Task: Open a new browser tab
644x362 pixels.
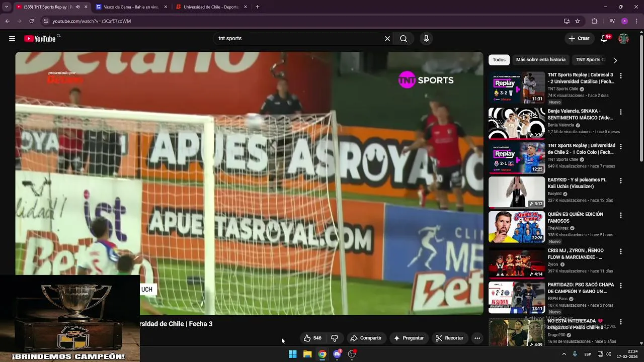Action: [x=258, y=7]
